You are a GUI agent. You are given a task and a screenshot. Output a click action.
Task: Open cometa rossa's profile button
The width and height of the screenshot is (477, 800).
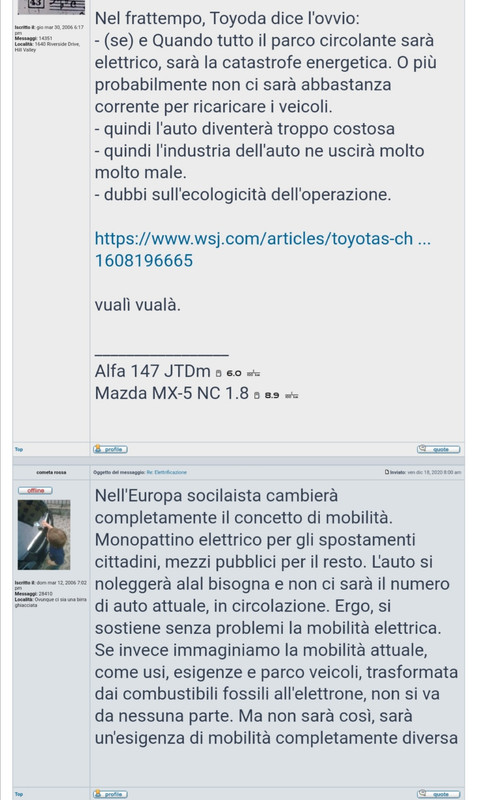click(x=110, y=794)
